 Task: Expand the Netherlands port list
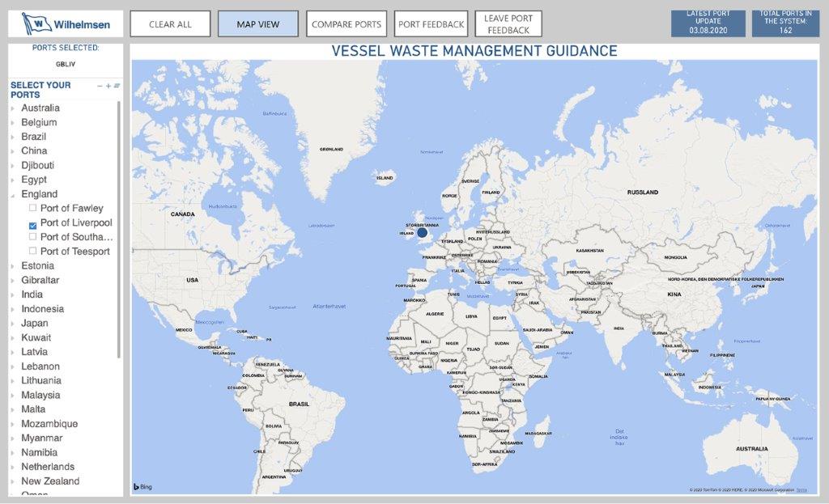click(13, 467)
